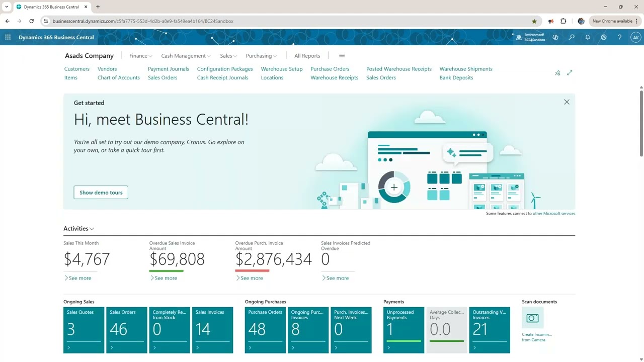644x362 pixels.
Task: Open the Chrome tab search dropdown
Action: point(7,7)
